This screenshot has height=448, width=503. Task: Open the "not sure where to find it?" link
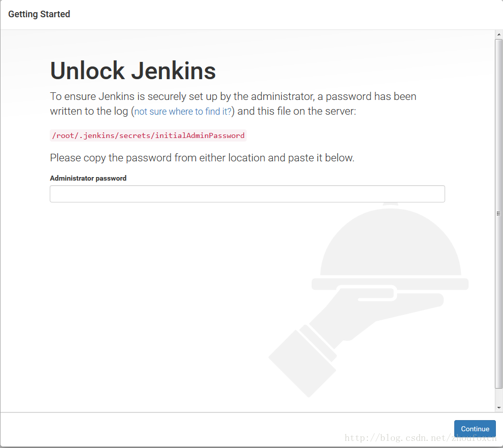click(x=183, y=111)
